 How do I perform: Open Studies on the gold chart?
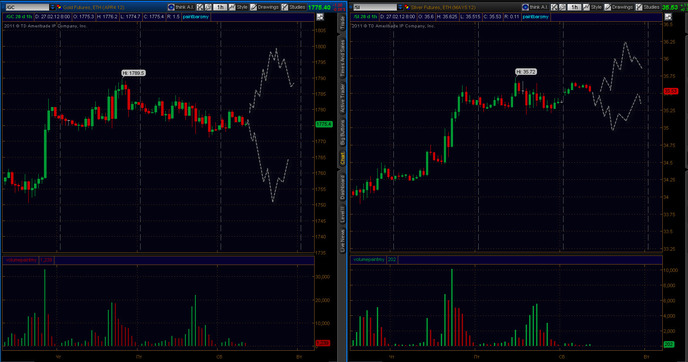[294, 7]
